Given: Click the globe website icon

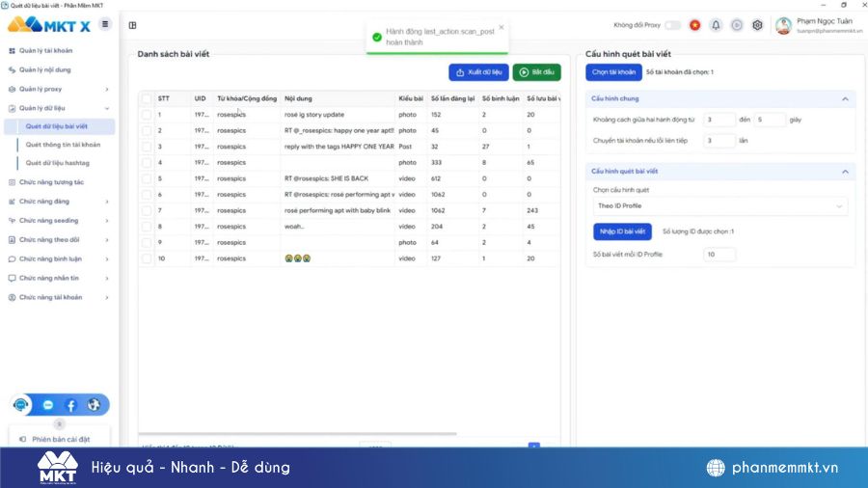Looking at the screenshot, I should click(94, 405).
